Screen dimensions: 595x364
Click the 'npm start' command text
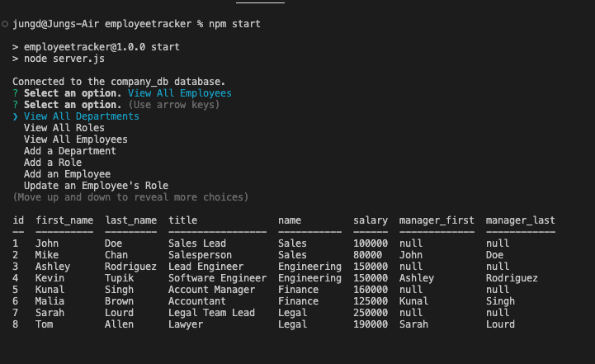(x=234, y=24)
